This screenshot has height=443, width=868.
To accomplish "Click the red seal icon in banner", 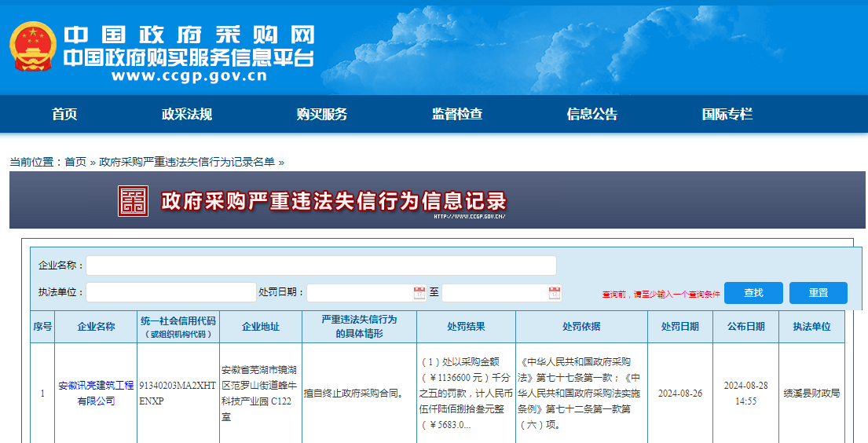I will point(133,201).
